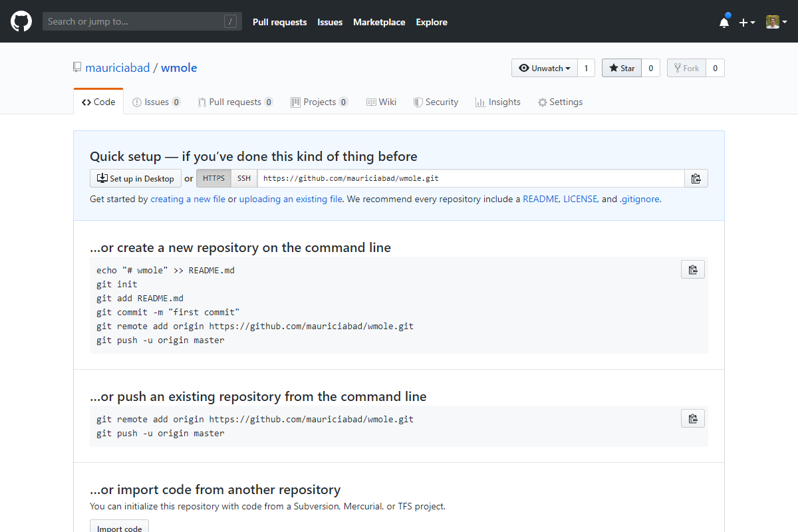
Task: Select the SSH clone protocol
Action: (x=244, y=178)
